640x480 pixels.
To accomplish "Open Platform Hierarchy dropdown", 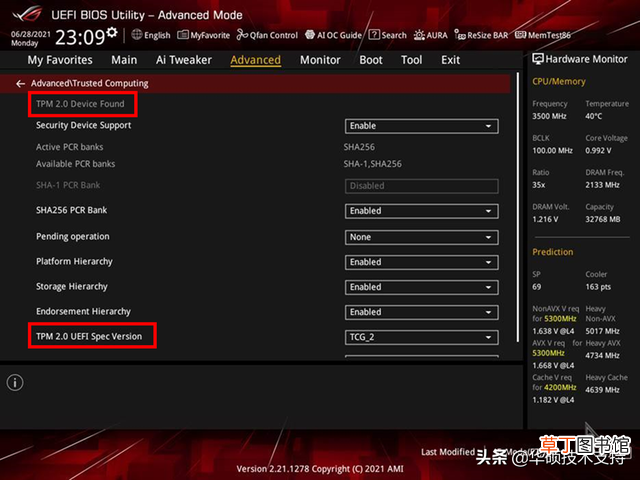I will coord(422,262).
